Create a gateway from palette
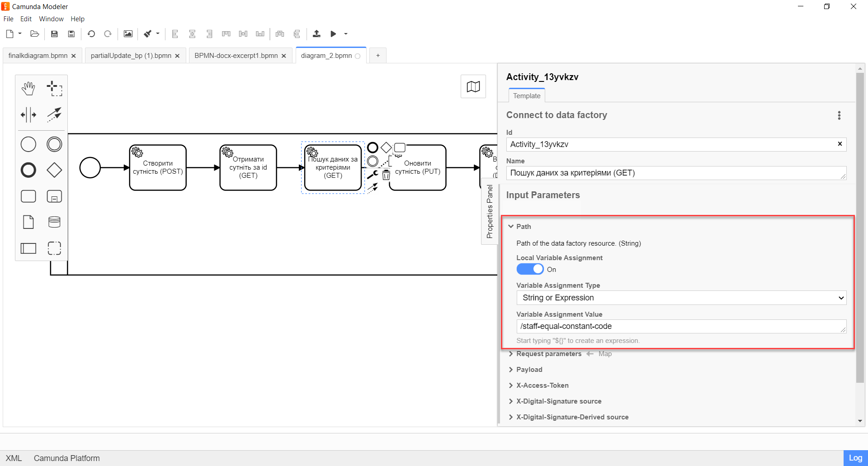Viewport: 868px width, 466px height. pos(55,170)
